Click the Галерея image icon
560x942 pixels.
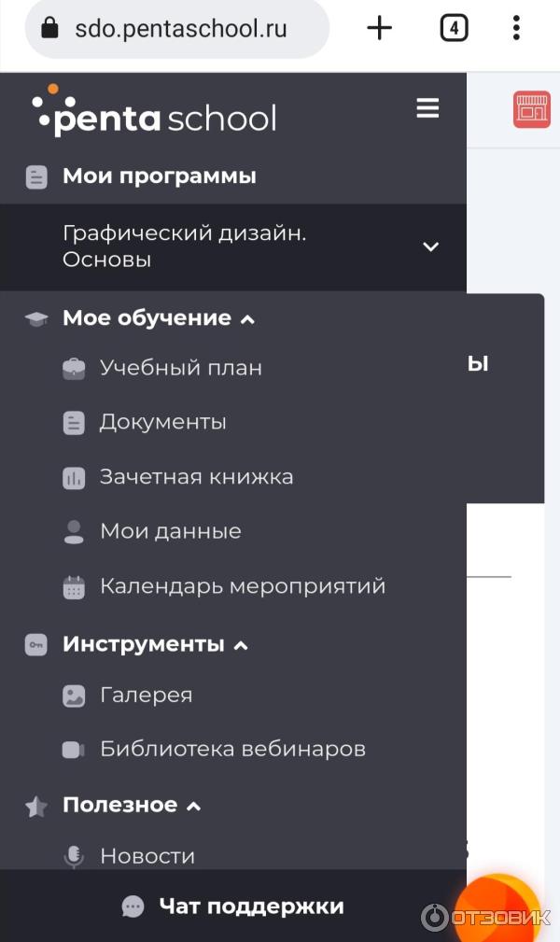74,696
